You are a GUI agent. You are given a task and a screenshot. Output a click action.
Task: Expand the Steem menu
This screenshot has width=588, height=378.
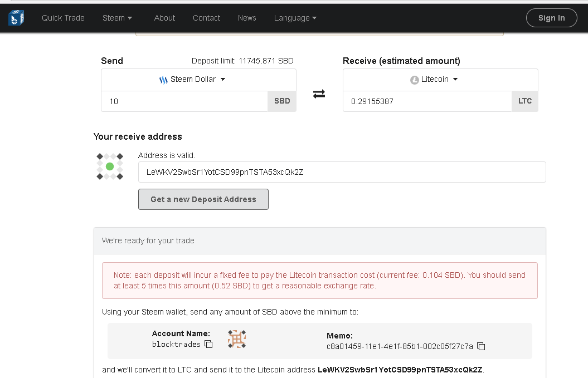point(117,18)
